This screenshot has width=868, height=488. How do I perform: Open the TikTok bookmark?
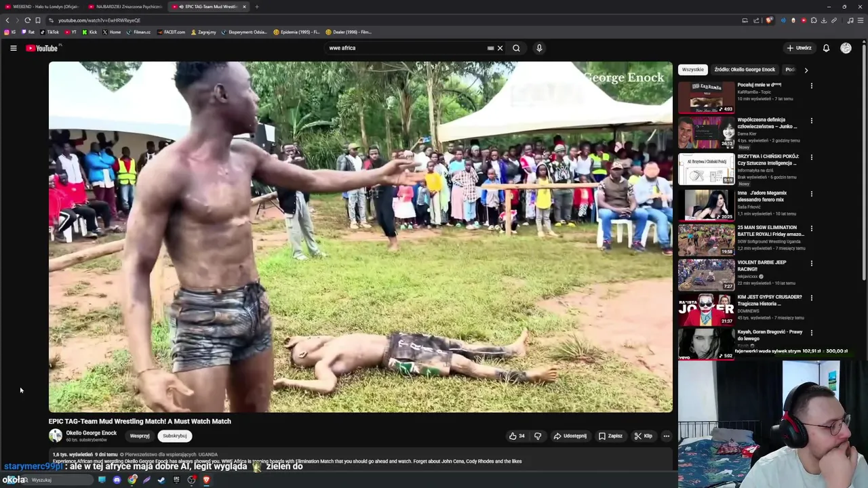[50, 32]
